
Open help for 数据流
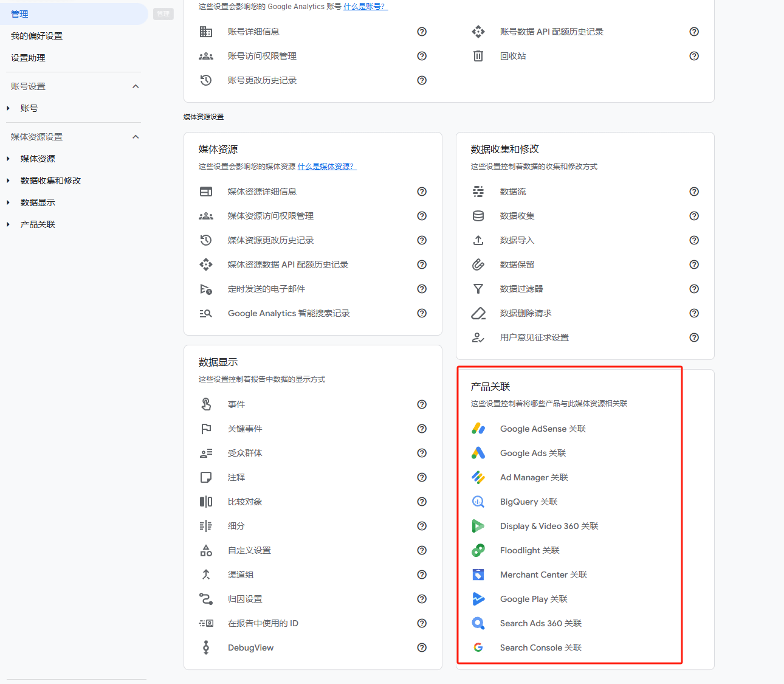pyautogui.click(x=694, y=192)
